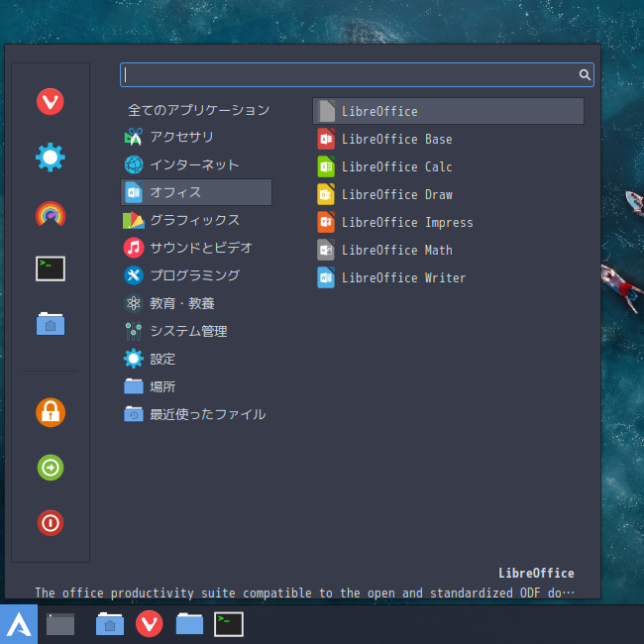644x644 pixels.
Task: Click the orange Impress icon
Action: (x=326, y=222)
